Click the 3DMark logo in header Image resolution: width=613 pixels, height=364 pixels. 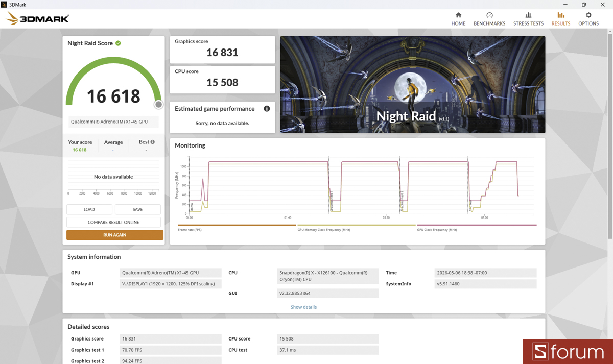pos(37,19)
